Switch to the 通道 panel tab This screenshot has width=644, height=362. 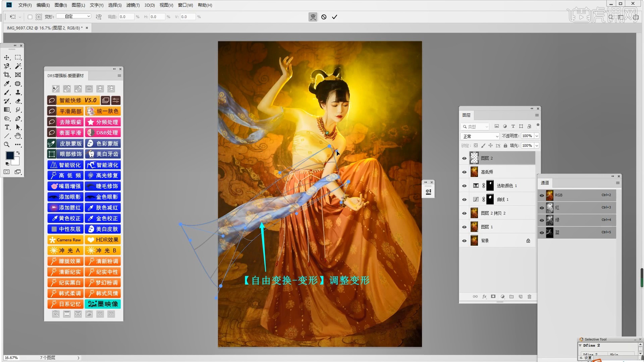coord(545,183)
